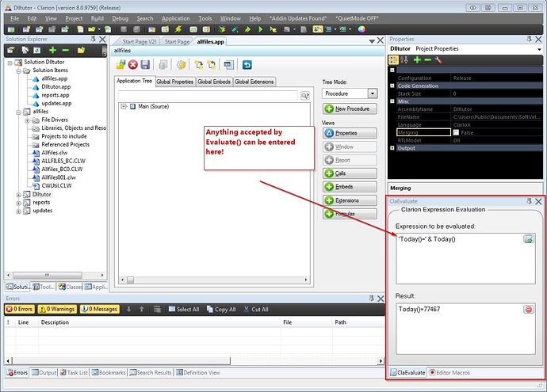Screen dimensions: 547x392
Task: Click the categorized view icon in Properties toolbar
Action: (393, 60)
